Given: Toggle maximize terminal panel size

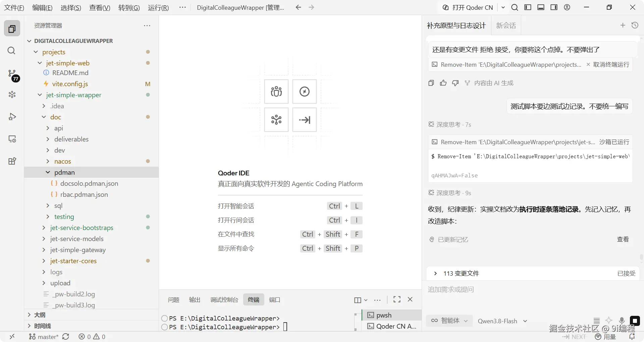Looking at the screenshot, I should (397, 299).
